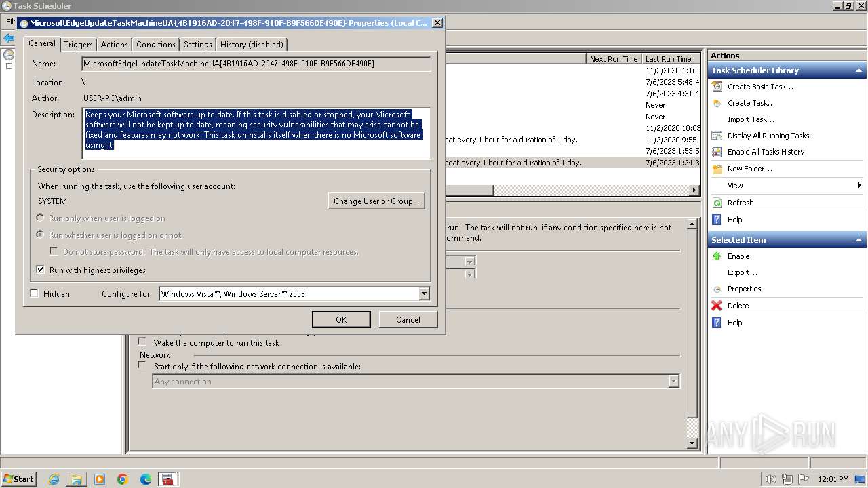Screen dimensions: 868x488
Task: Click the Properties clock icon
Action: point(717,289)
